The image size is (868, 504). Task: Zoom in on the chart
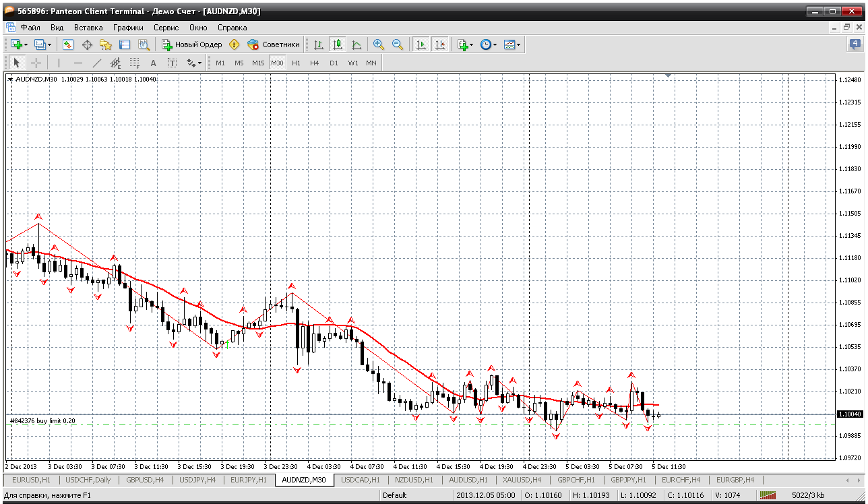379,44
